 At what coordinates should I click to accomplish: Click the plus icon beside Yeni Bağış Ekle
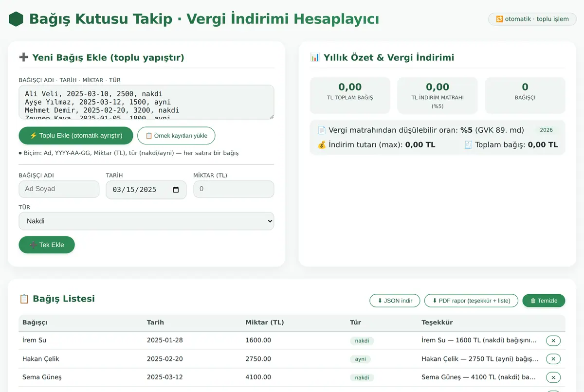pyautogui.click(x=24, y=57)
